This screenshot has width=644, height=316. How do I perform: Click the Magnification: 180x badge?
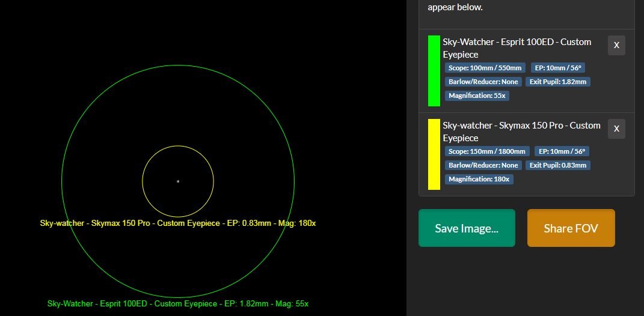479,180
